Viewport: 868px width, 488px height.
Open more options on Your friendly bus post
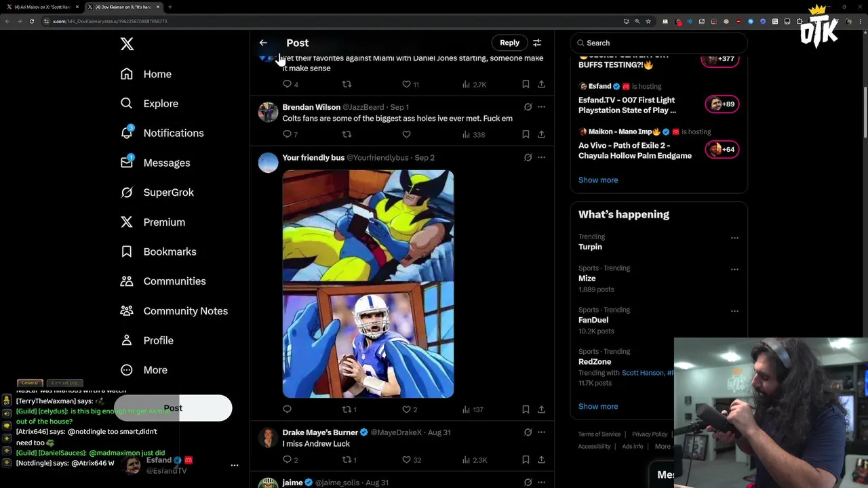coord(541,157)
